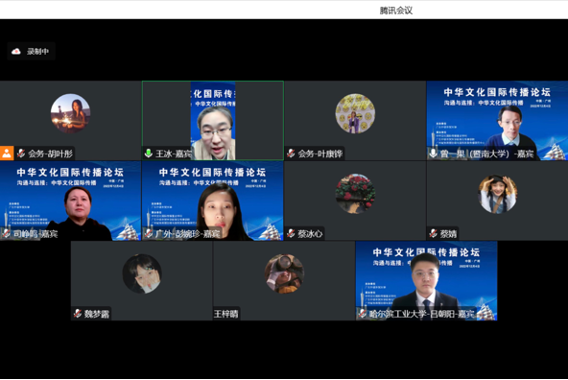Click 会务-叶康铧 round avatar
The image size is (568, 380).
pos(355,113)
